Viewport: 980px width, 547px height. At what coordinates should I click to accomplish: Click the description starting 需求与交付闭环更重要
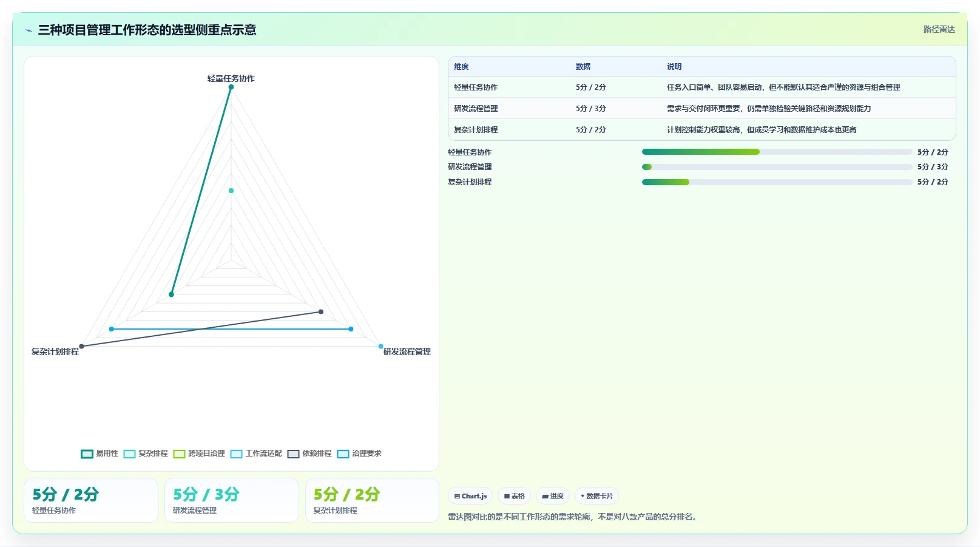pos(769,109)
